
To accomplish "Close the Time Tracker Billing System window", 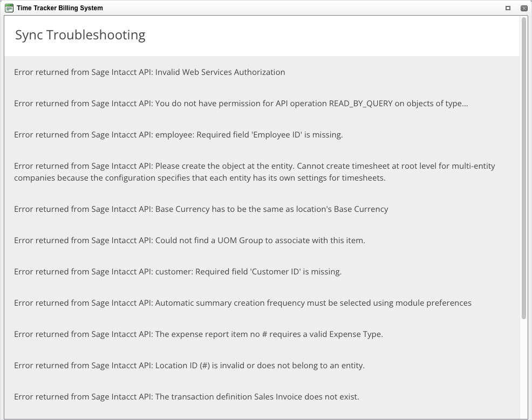I will [x=524, y=8].
